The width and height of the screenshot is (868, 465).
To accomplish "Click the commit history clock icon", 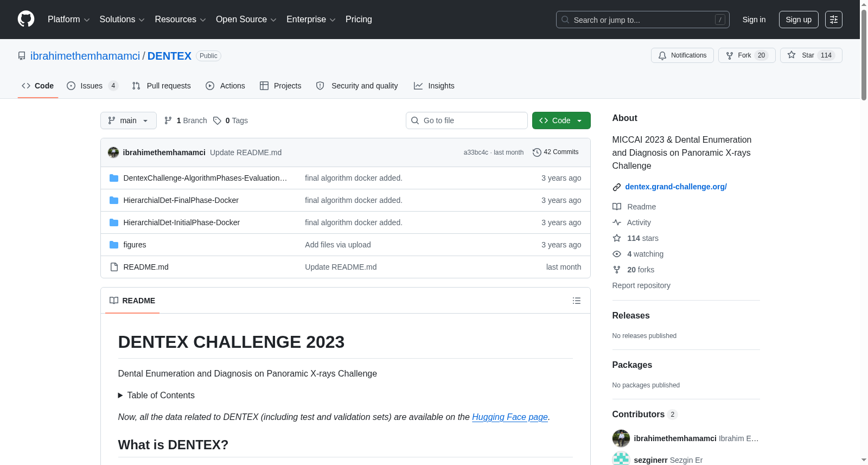I will click(x=537, y=152).
